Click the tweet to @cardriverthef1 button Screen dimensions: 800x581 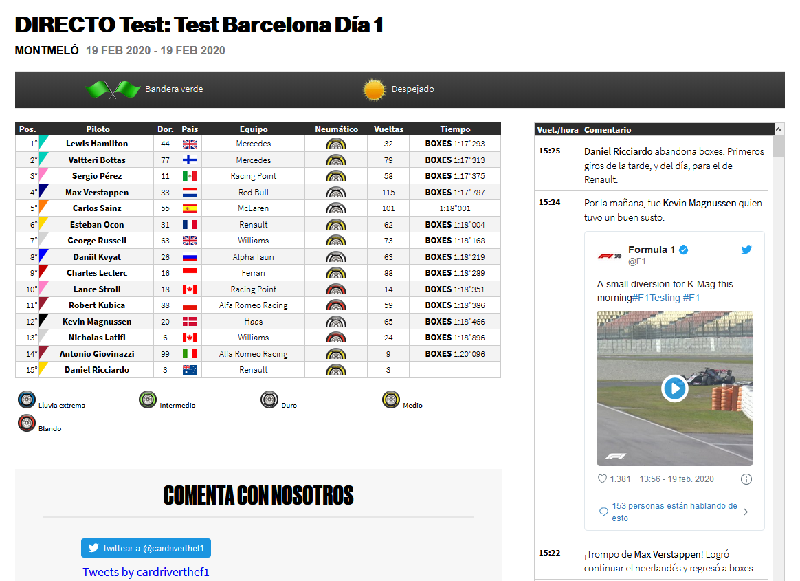pos(146,548)
